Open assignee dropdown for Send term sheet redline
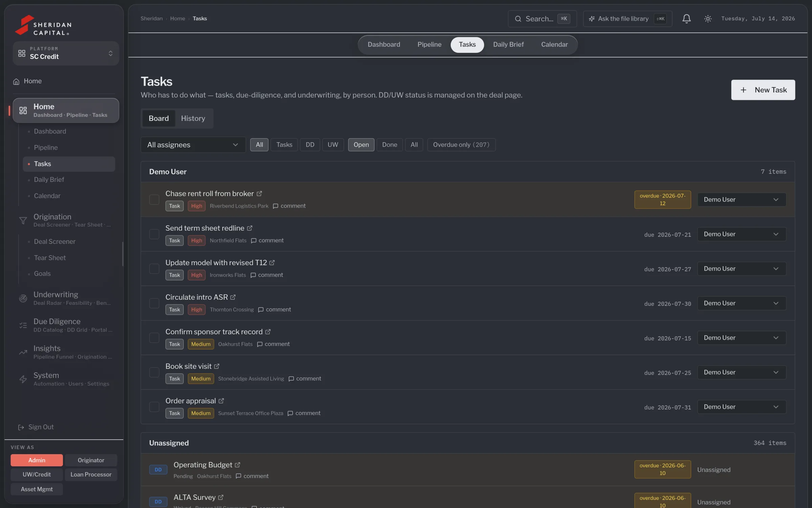Screen dimensions: 812x508 (742, 234)
